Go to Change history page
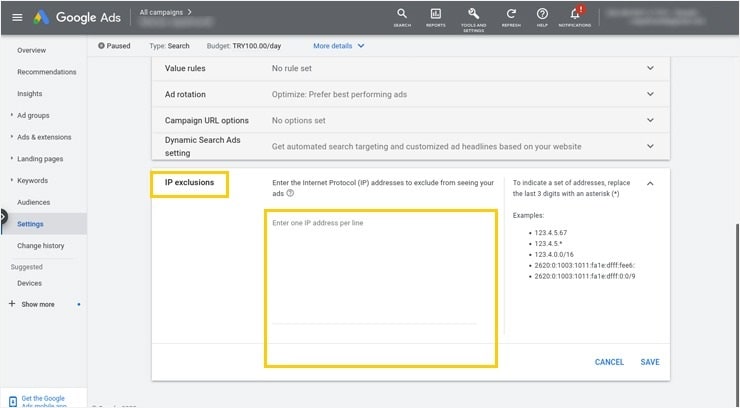740x408 pixels. 40,246
